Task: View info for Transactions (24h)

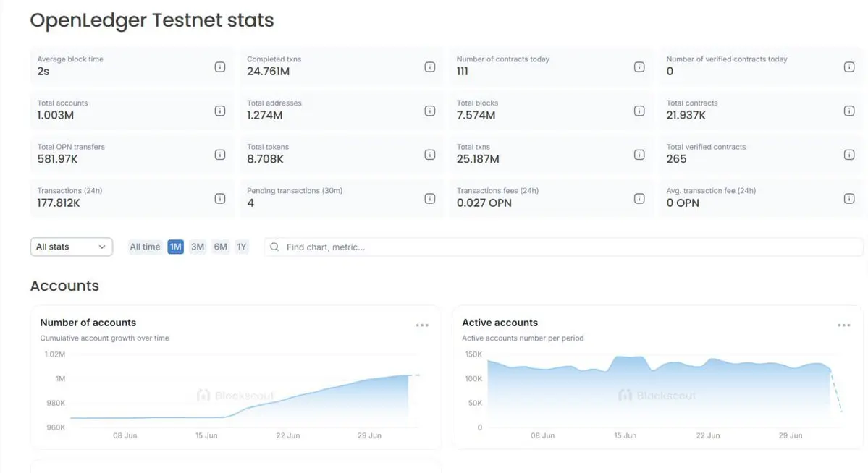Action: click(220, 198)
